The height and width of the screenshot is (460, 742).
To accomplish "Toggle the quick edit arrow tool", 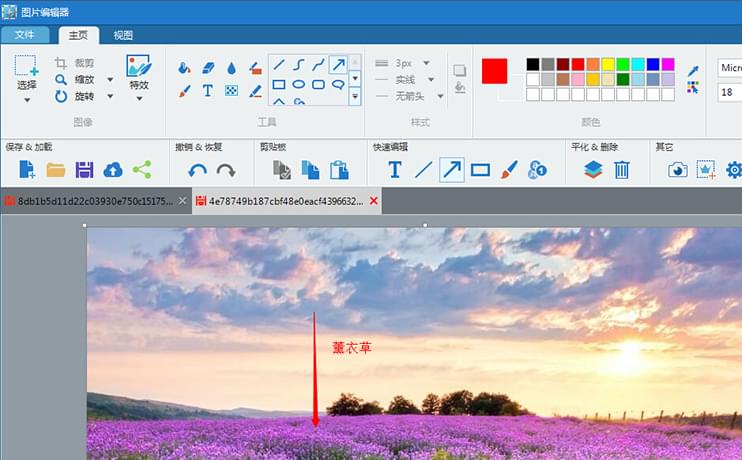I will tap(452, 169).
